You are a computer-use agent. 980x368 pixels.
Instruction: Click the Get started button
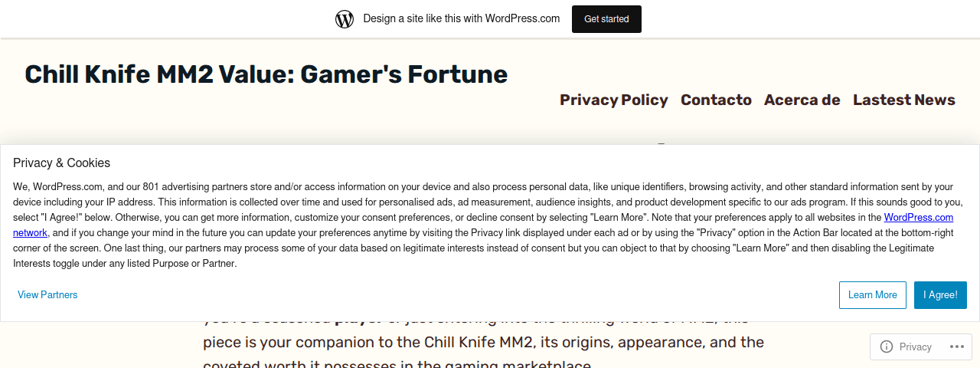tap(606, 19)
